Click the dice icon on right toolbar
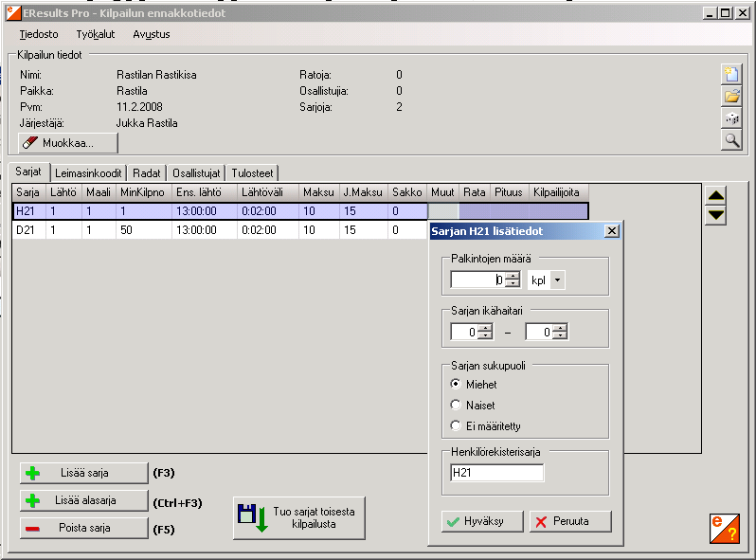The height and width of the screenshot is (560, 756). tap(731, 118)
